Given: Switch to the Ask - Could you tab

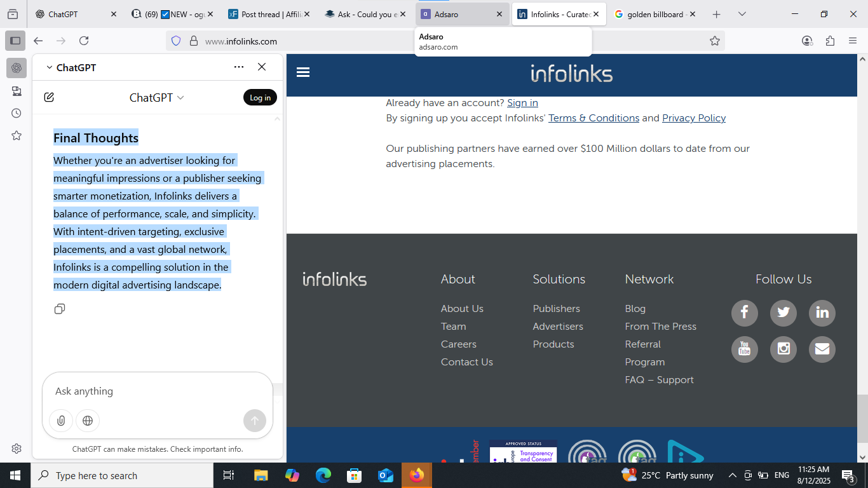Looking at the screenshot, I should tap(365, 14).
